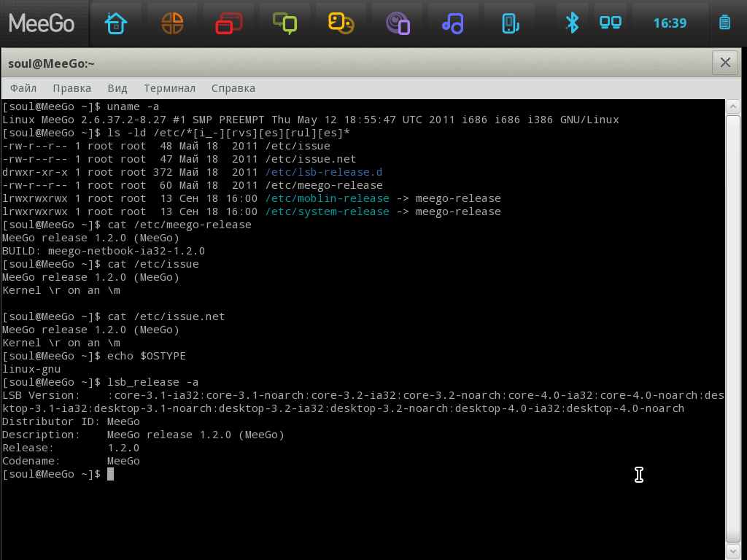Close the soul@MeeGo terminal window
This screenshot has width=747, height=560.
tap(725, 63)
